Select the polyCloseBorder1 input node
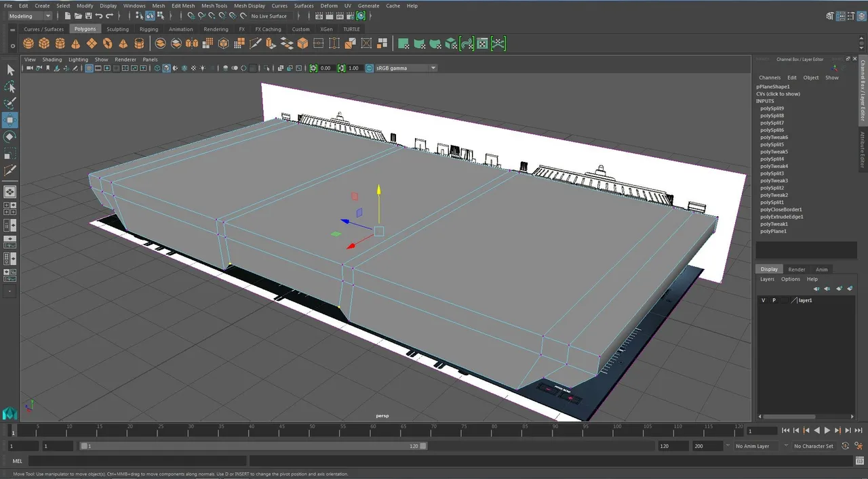Image resolution: width=868 pixels, height=479 pixels. click(781, 209)
